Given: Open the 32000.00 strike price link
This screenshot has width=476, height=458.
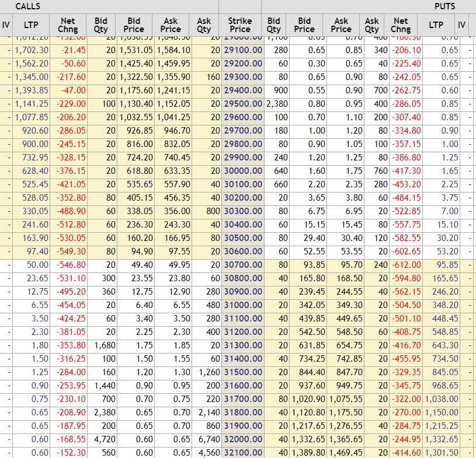Looking at the screenshot, I should [x=243, y=439].
